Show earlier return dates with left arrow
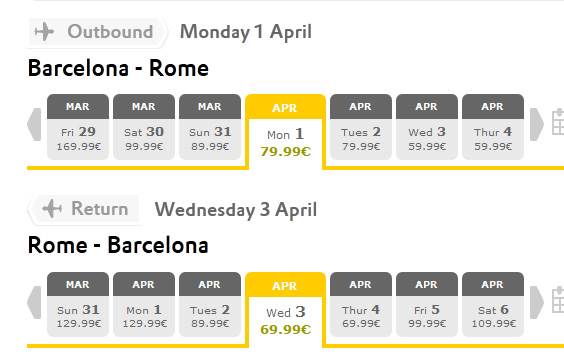Screen dimensions: 564x360 pyautogui.click(x=34, y=302)
